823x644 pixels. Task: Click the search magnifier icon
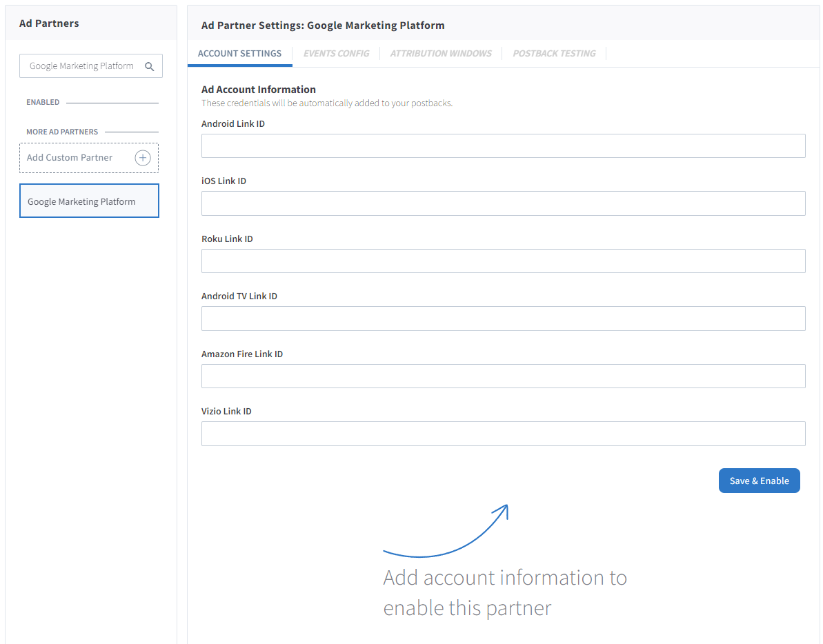click(x=150, y=67)
